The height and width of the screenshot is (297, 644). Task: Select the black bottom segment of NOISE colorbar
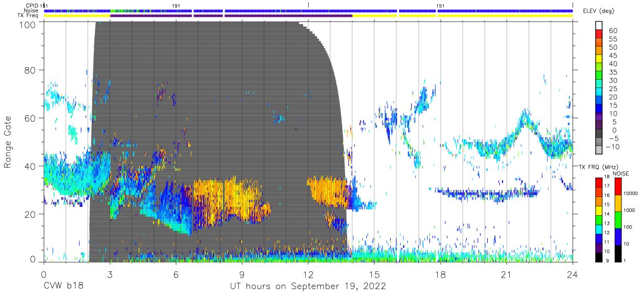tap(618, 252)
